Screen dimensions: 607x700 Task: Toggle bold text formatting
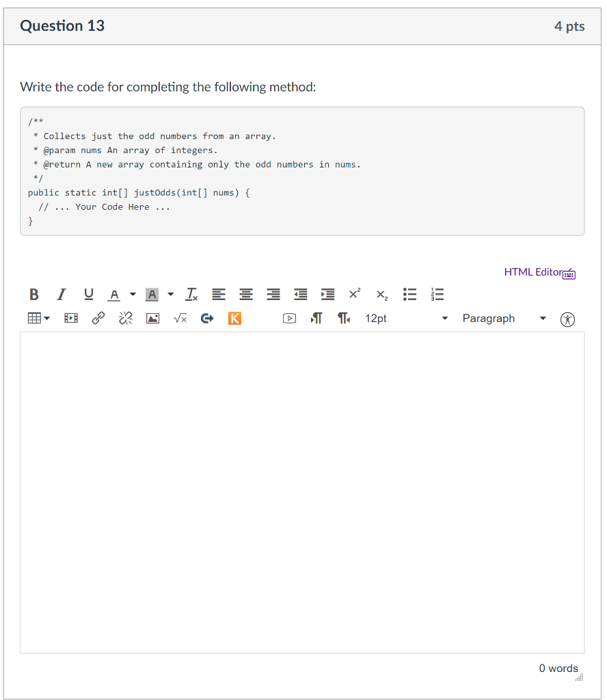coord(34,294)
